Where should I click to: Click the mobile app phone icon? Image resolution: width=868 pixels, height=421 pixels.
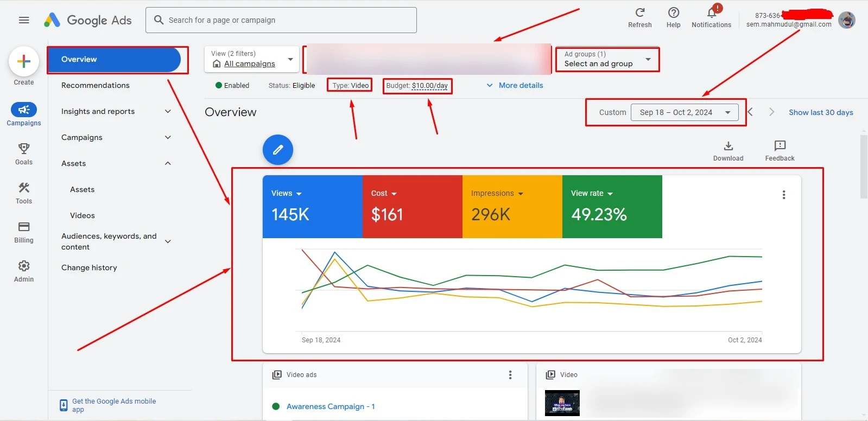(64, 405)
